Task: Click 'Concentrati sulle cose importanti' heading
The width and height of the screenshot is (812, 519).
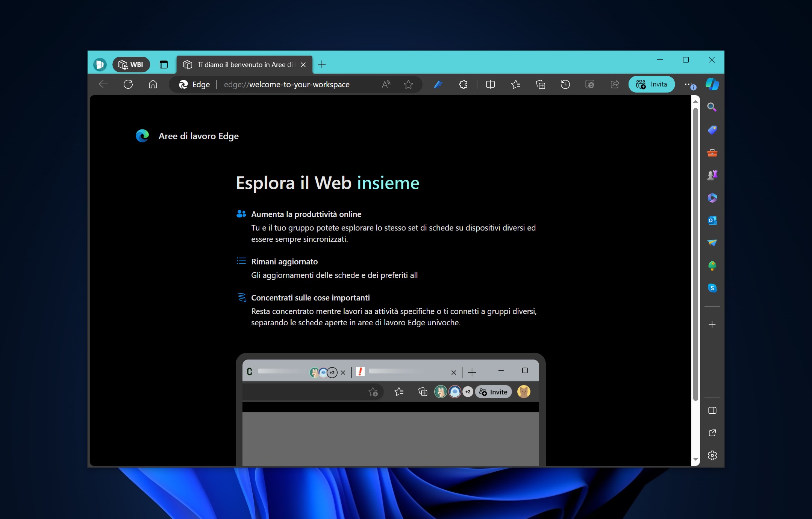Action: tap(310, 298)
